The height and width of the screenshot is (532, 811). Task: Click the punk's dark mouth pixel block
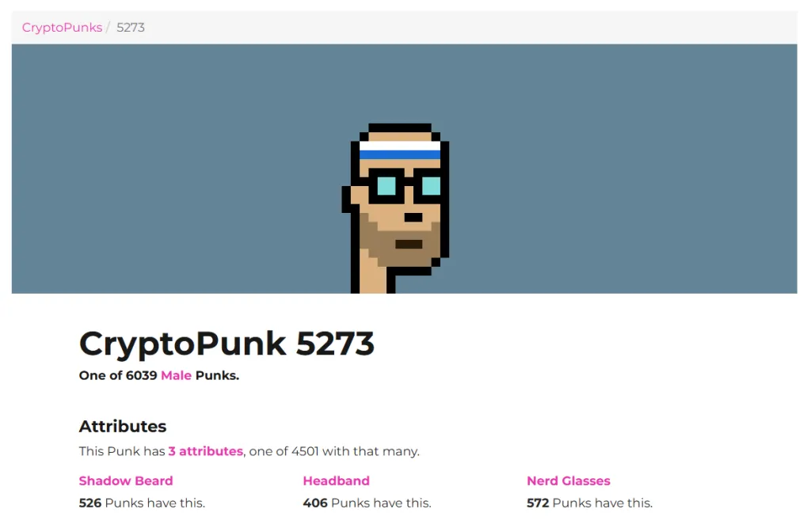(x=409, y=244)
